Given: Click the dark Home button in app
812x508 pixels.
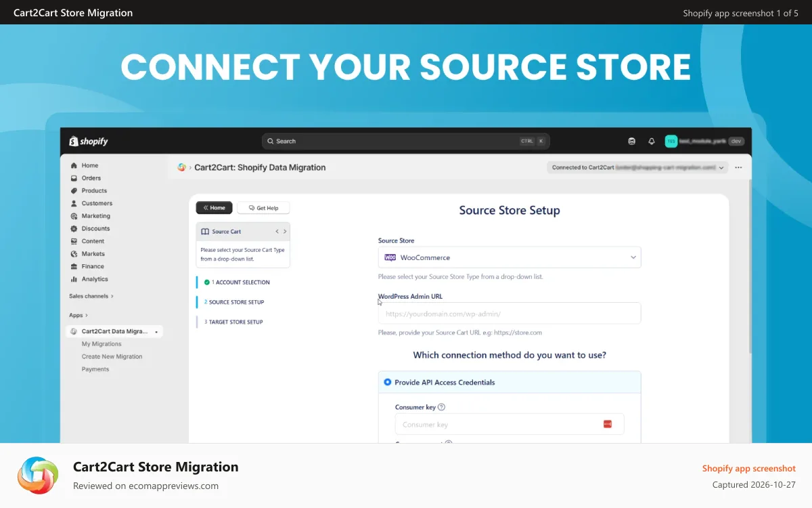Looking at the screenshot, I should (x=215, y=208).
